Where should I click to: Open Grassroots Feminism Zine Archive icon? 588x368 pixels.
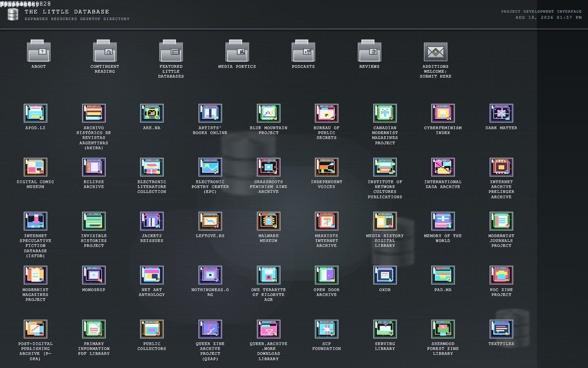point(269,167)
